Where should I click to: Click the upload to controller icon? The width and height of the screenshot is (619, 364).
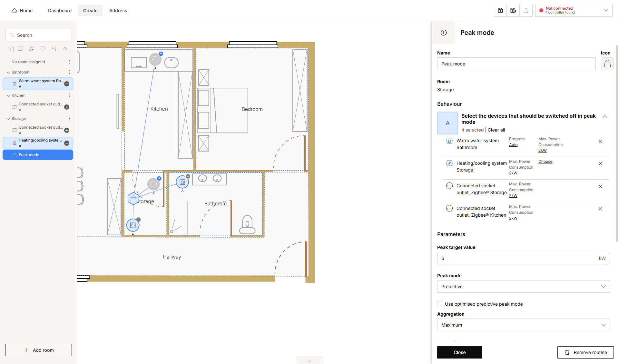526,10
